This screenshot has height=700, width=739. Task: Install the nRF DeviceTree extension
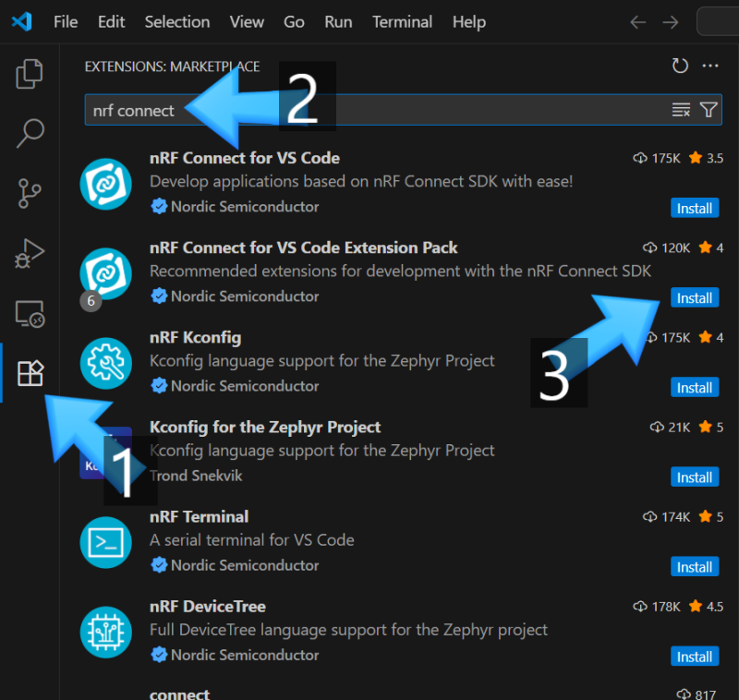coord(695,657)
